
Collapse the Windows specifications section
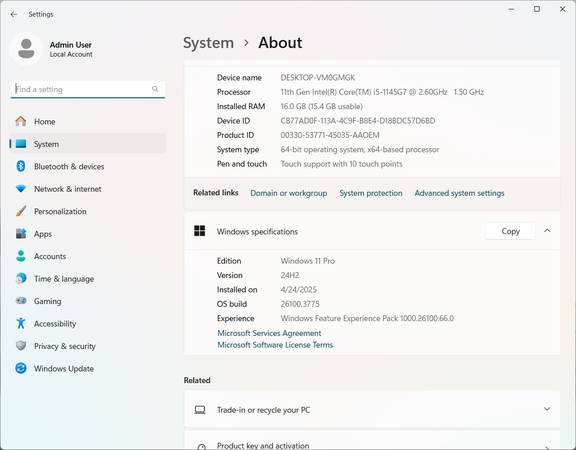547,231
